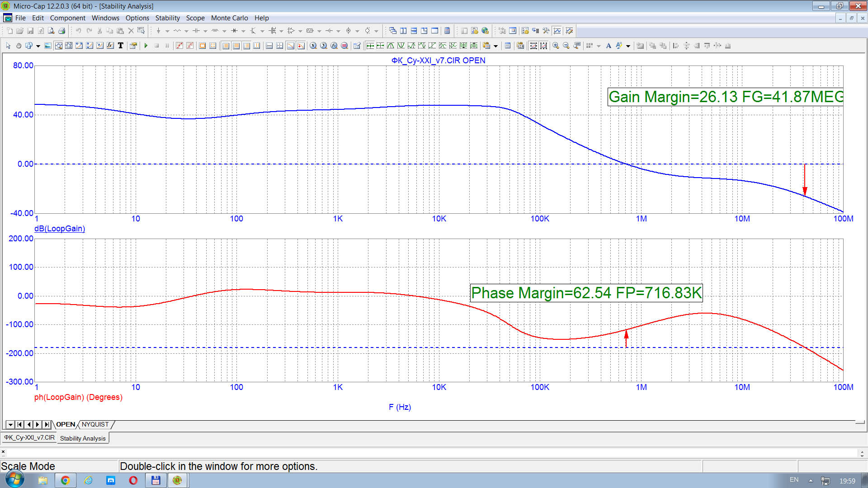Click tab scroll to first page button
The image size is (868, 488).
click(19, 425)
